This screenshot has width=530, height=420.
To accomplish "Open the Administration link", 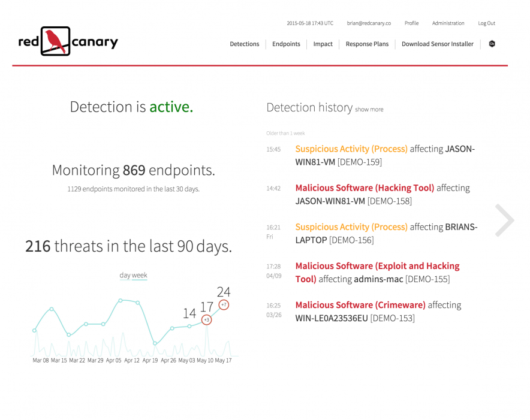I will 448,23.
